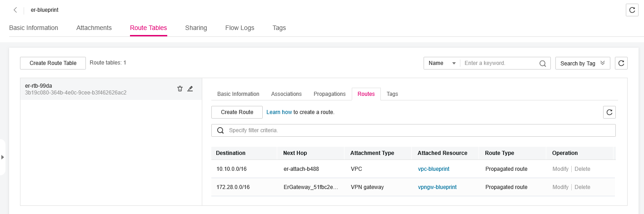Open the vpc-blueprint attached resource link

(434, 169)
